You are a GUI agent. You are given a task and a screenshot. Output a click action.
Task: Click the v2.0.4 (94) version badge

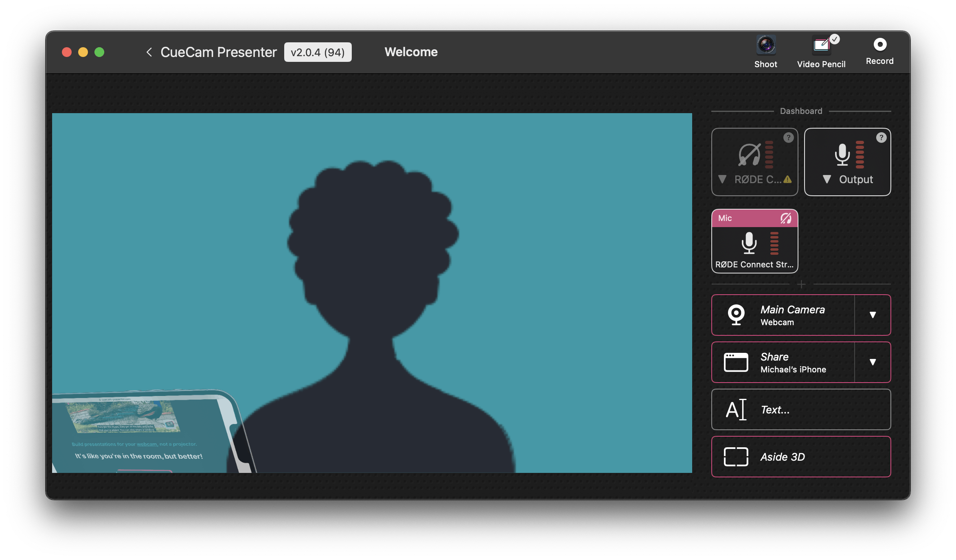click(x=318, y=52)
